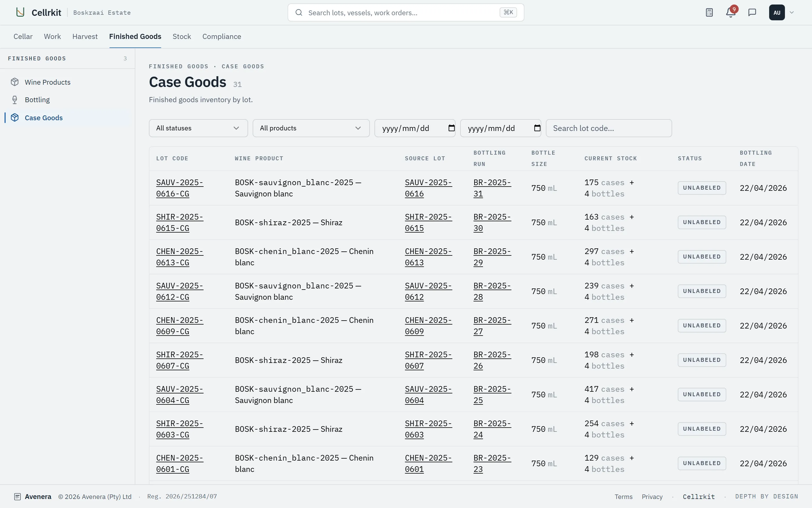Click the Boskraai Estate name
This screenshot has height=508, width=812.
[x=102, y=12]
